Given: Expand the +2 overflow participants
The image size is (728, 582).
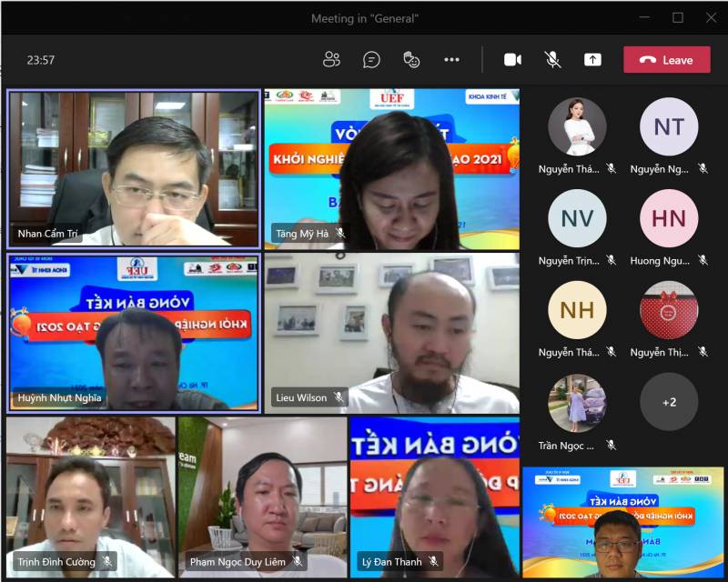Looking at the screenshot, I should pyautogui.click(x=669, y=401).
